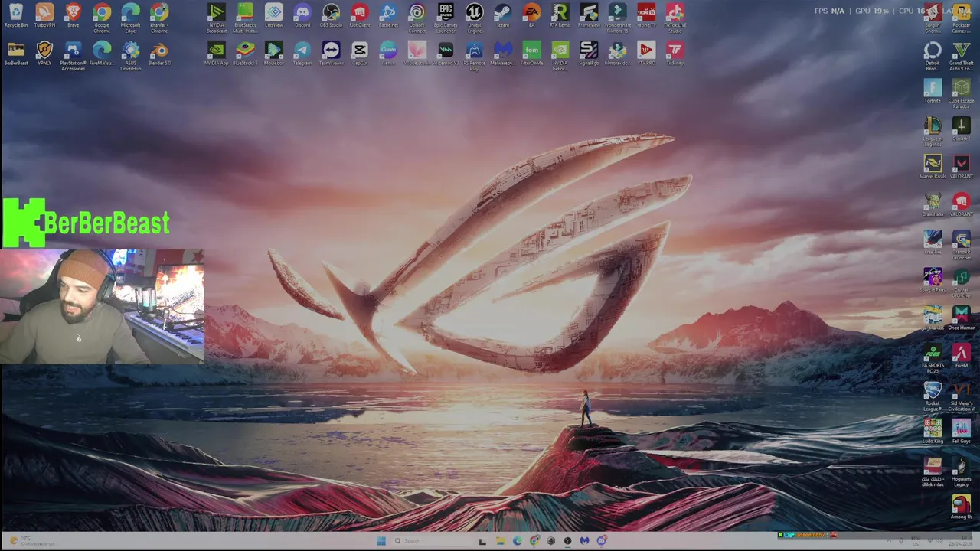
Task: Open the LetsView shortcut
Action: click(x=274, y=16)
